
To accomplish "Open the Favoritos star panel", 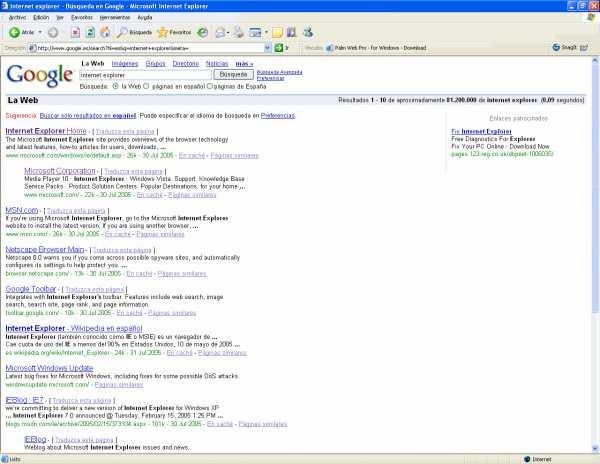I will [x=174, y=33].
